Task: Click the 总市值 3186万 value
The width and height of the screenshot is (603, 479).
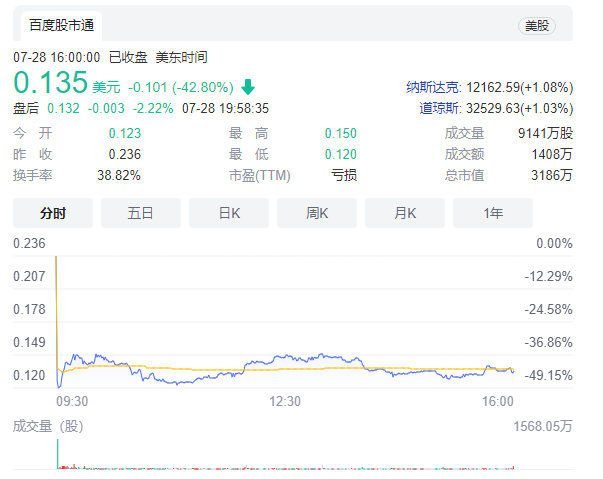Action: click(x=553, y=175)
